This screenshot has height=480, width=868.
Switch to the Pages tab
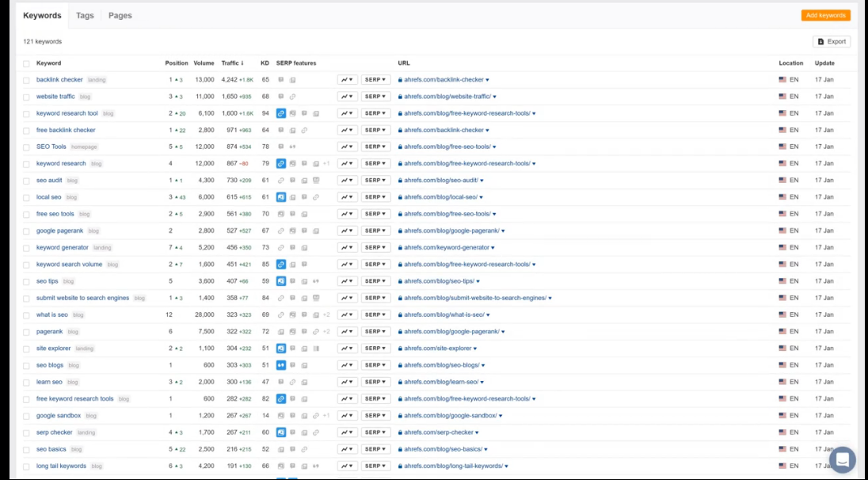coord(120,16)
